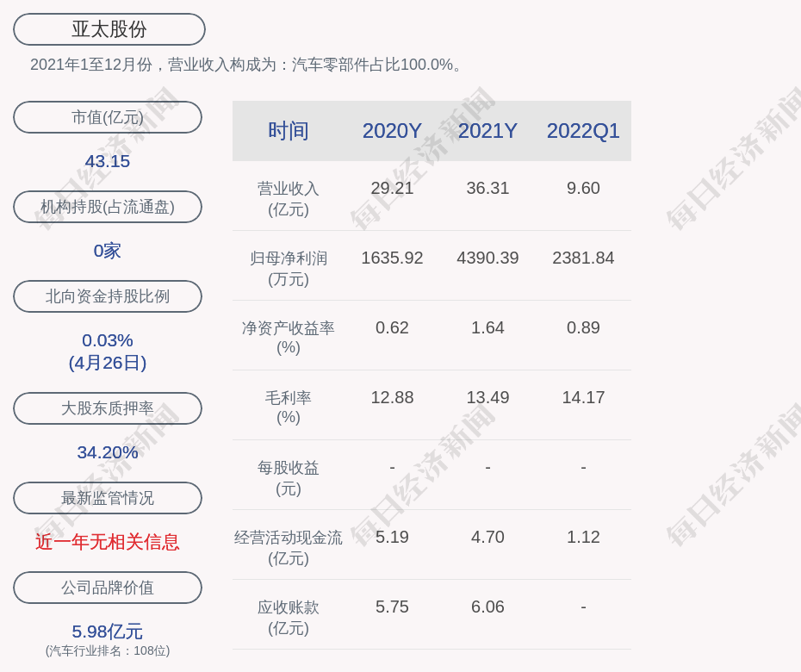Click the 5.98亿元 brand value figure
Image resolution: width=801 pixels, height=672 pixels.
click(x=108, y=632)
